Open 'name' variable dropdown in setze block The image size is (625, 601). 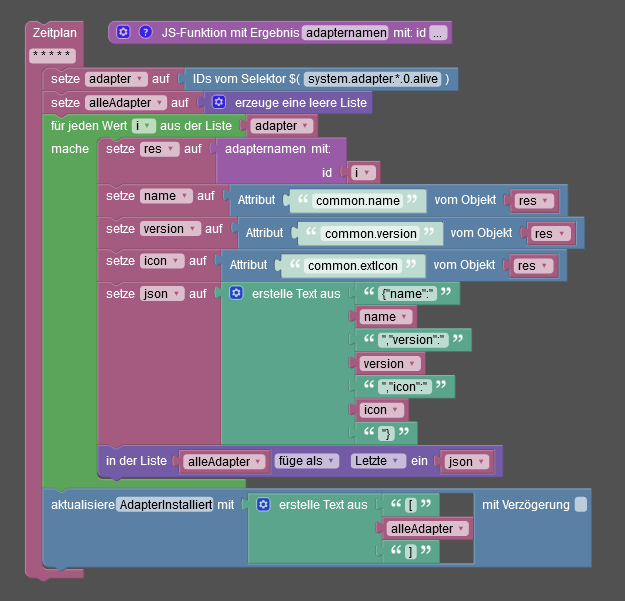(166, 196)
